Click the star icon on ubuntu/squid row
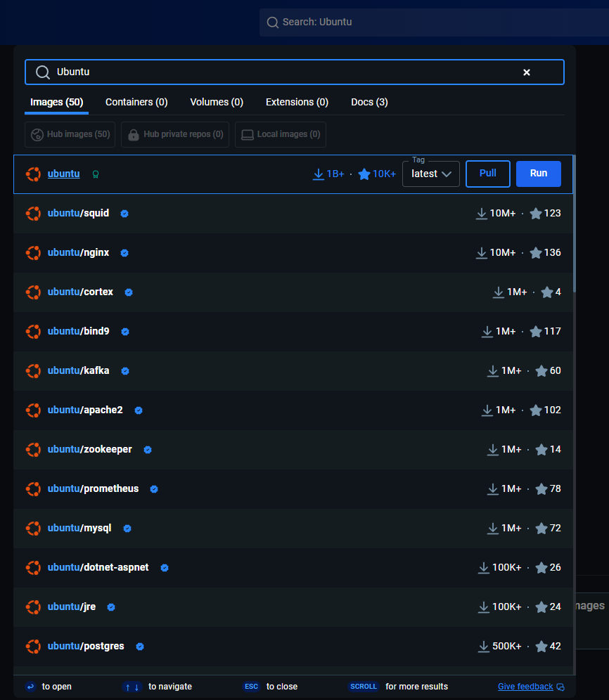This screenshot has height=700, width=609. (536, 214)
